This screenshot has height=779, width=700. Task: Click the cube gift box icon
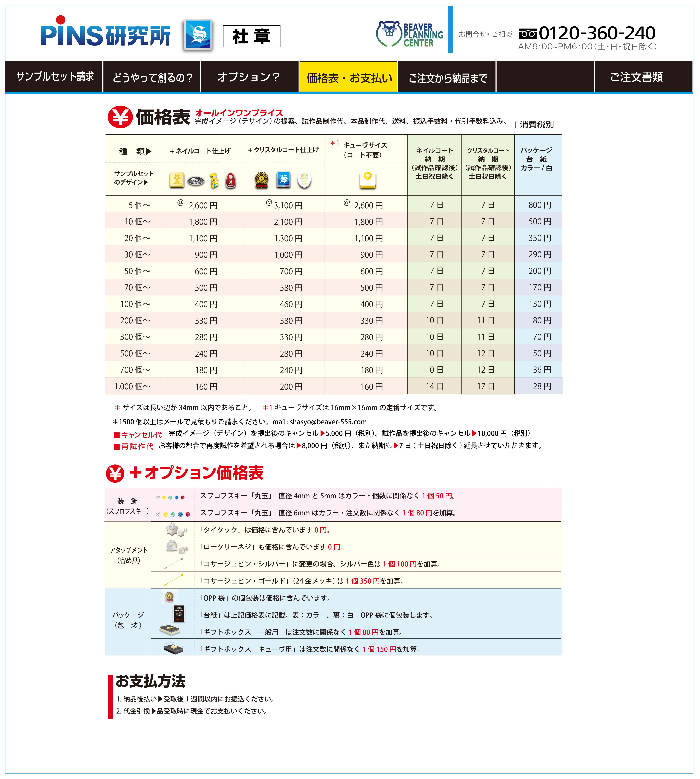coord(173,648)
